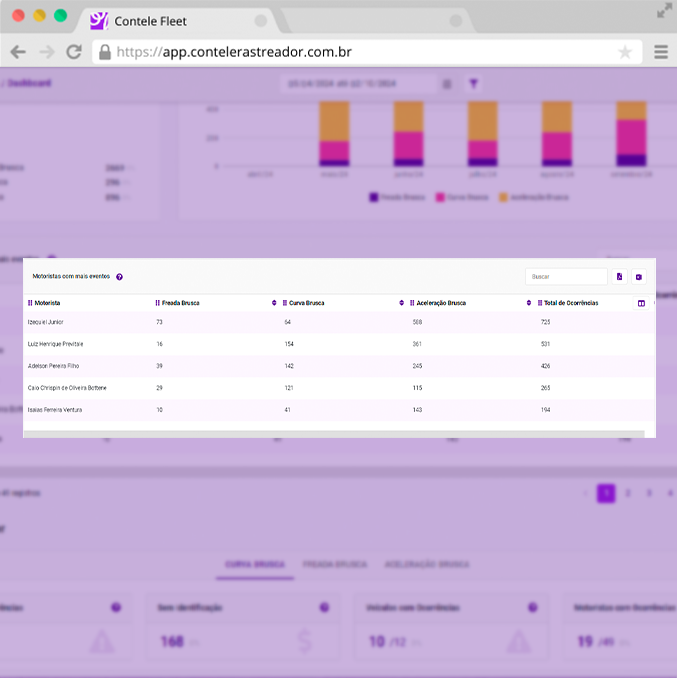Viewport: 677px width, 678px height.
Task: Click the table horizontal scrollbar
Action: tap(334, 434)
